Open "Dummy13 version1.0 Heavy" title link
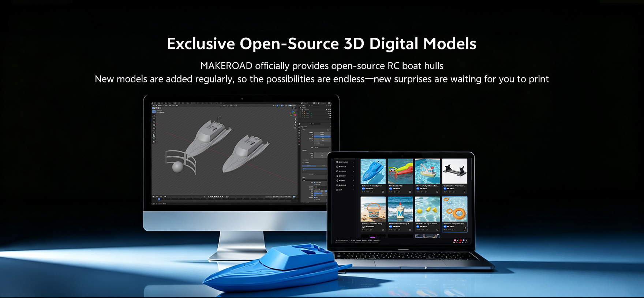644x298 pixels. tap(372, 224)
